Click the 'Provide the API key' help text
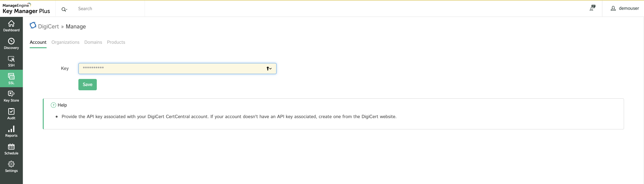644x184 pixels. pyautogui.click(x=229, y=117)
